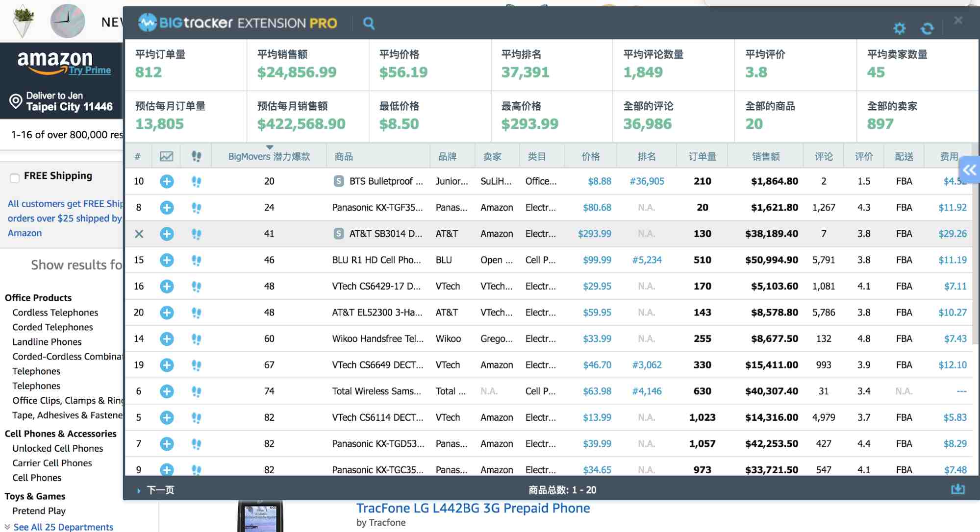Open Unlocked Cell Phones category link

tap(58, 448)
